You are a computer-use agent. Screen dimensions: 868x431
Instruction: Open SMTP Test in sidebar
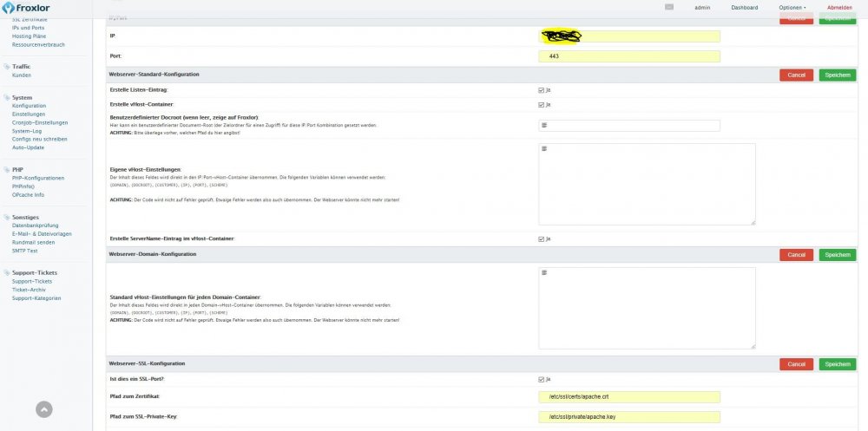coord(24,251)
